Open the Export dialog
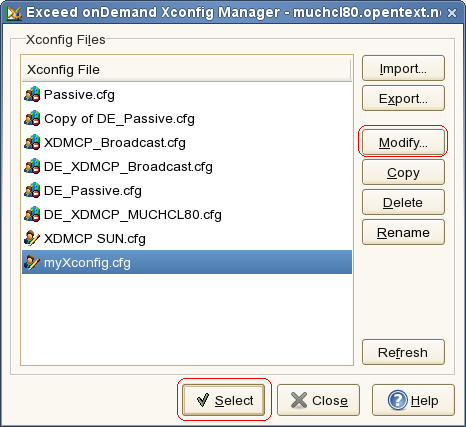466x427 pixels. tap(403, 98)
